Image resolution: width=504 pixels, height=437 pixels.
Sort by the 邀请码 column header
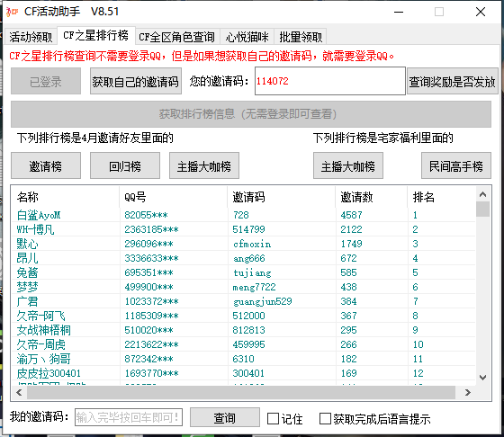281,197
